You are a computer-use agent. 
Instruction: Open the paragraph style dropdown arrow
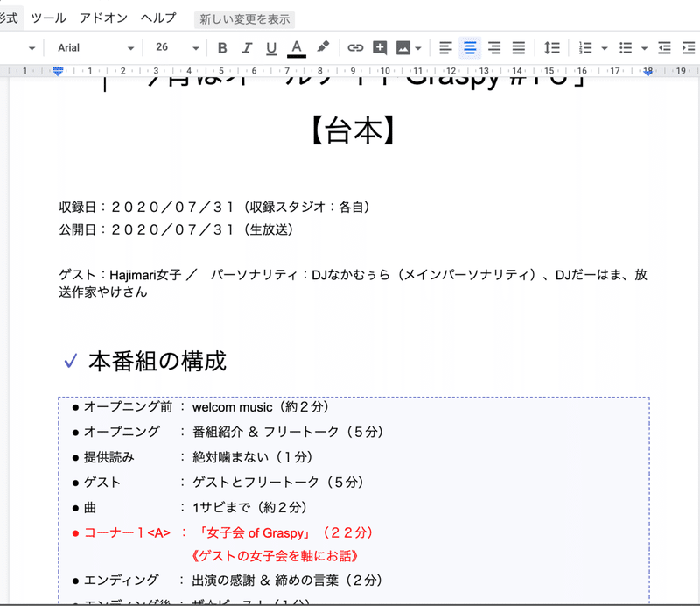(x=31, y=48)
